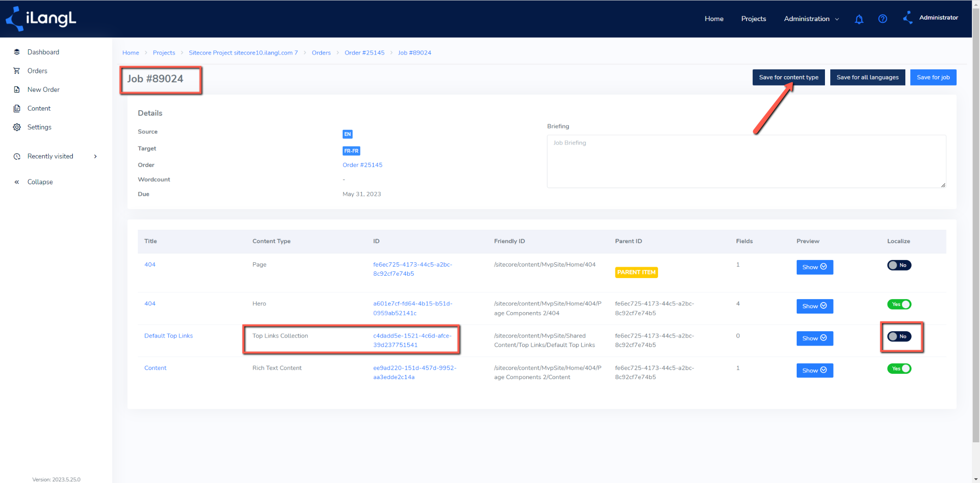Click 'Version: 2023.5.25.0' footer text
Screen dimensions: 980x483
(x=56, y=479)
